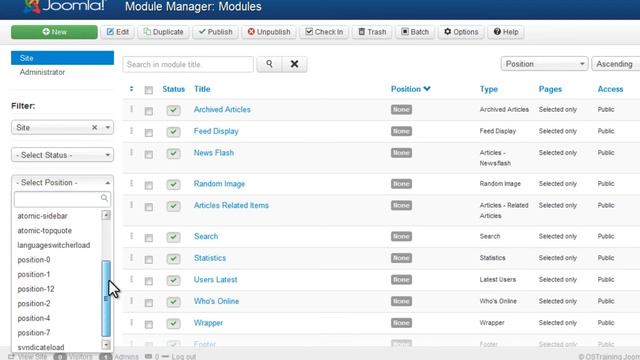
Task: Toggle published status of Articles Related Items
Action: pos(173,206)
